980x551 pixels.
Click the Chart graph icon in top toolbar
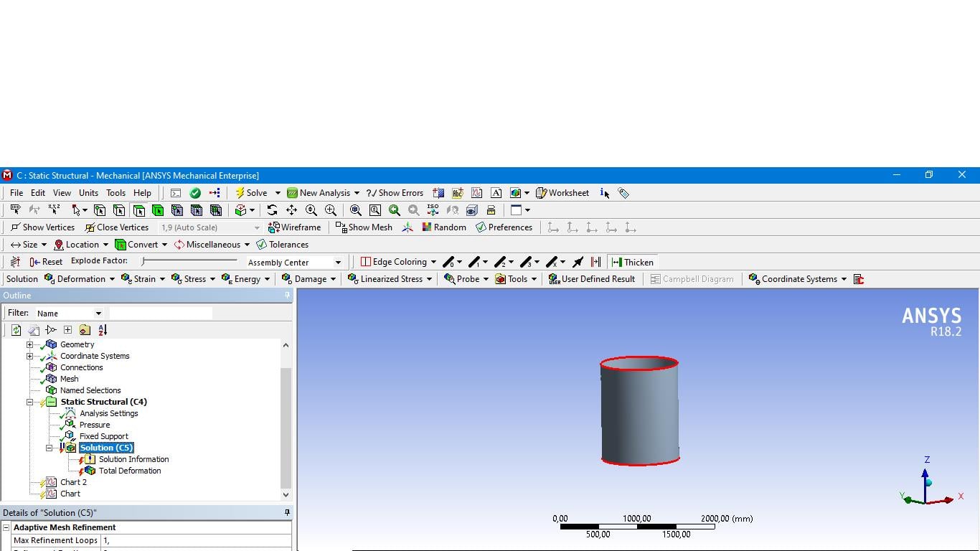[x=476, y=193]
